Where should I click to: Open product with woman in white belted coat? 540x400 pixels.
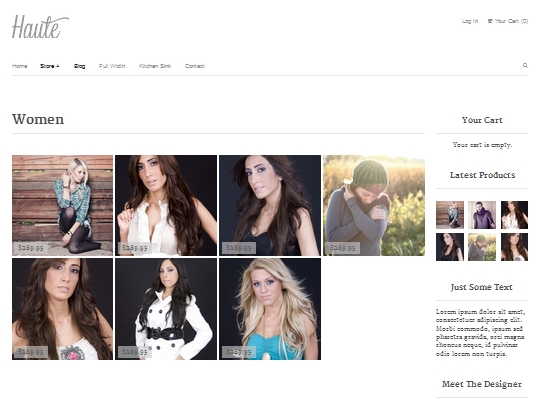click(x=166, y=309)
